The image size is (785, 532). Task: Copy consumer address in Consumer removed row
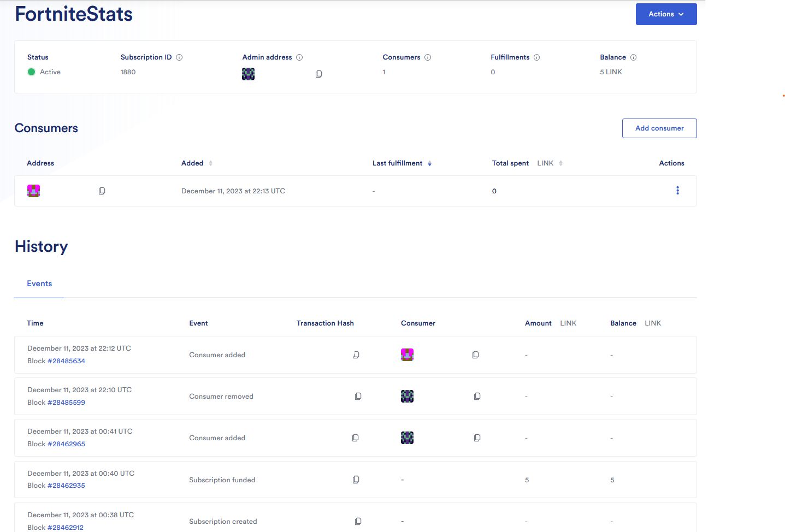pyautogui.click(x=477, y=396)
